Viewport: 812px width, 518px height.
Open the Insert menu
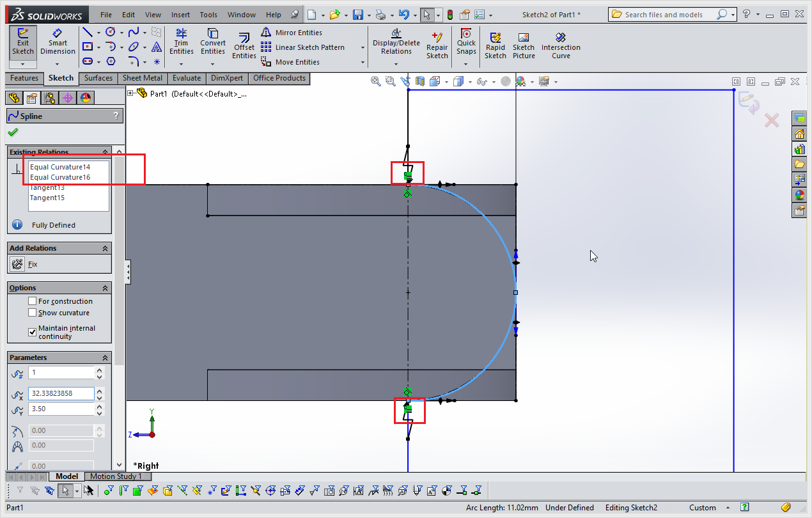(180, 15)
